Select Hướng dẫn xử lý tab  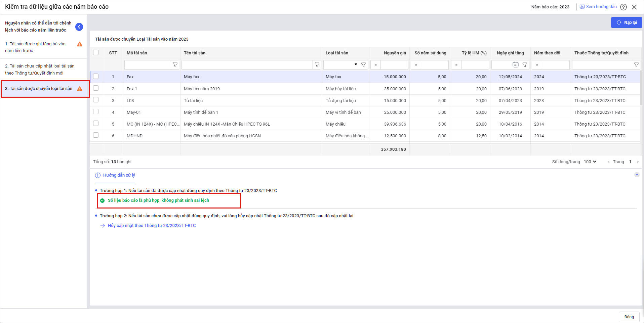tap(119, 175)
